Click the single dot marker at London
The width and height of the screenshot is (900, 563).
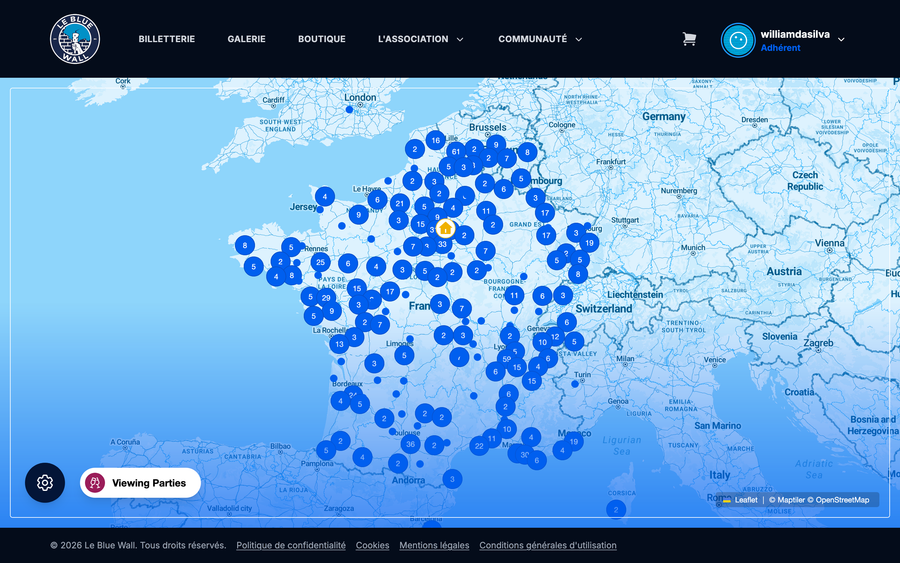coord(349,110)
